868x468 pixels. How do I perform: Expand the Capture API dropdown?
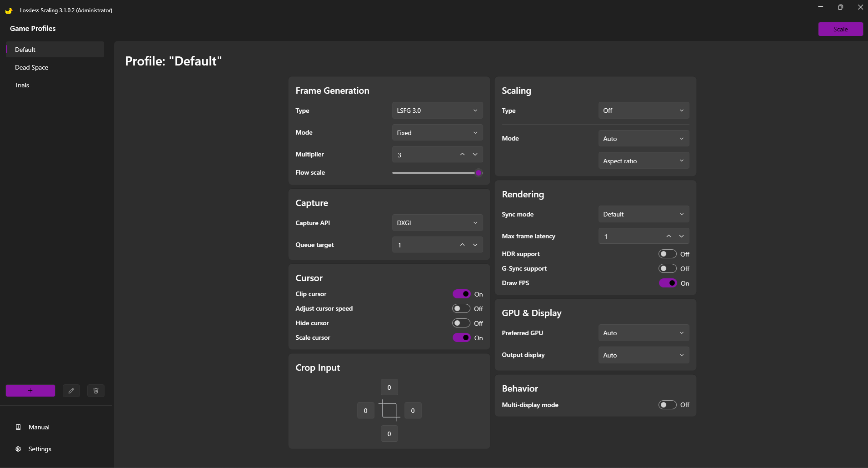point(437,223)
